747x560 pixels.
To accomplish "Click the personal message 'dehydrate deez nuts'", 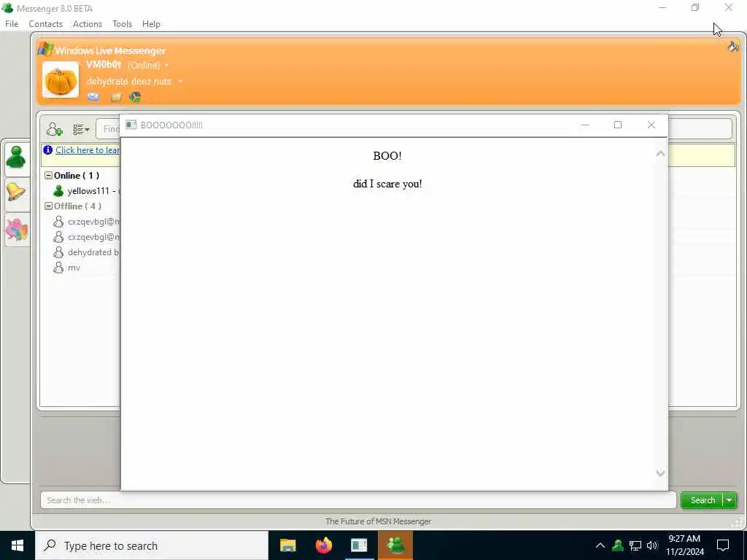I will (129, 82).
